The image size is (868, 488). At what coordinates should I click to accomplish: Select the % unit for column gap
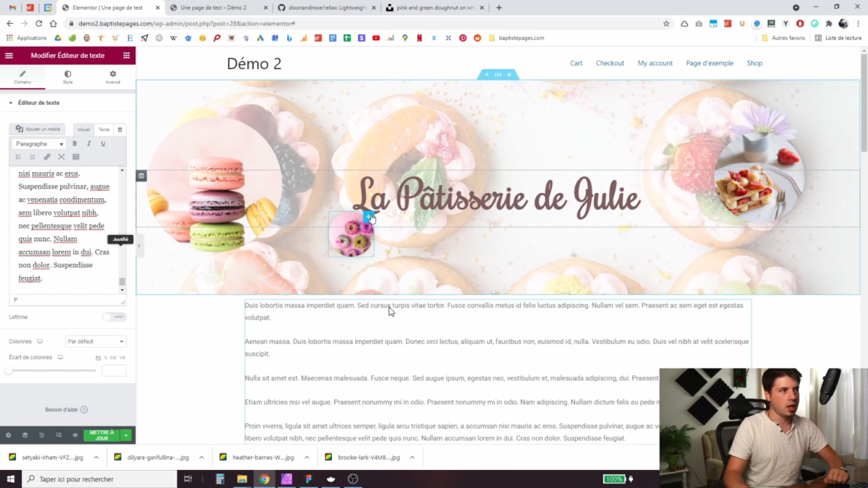pyautogui.click(x=106, y=358)
